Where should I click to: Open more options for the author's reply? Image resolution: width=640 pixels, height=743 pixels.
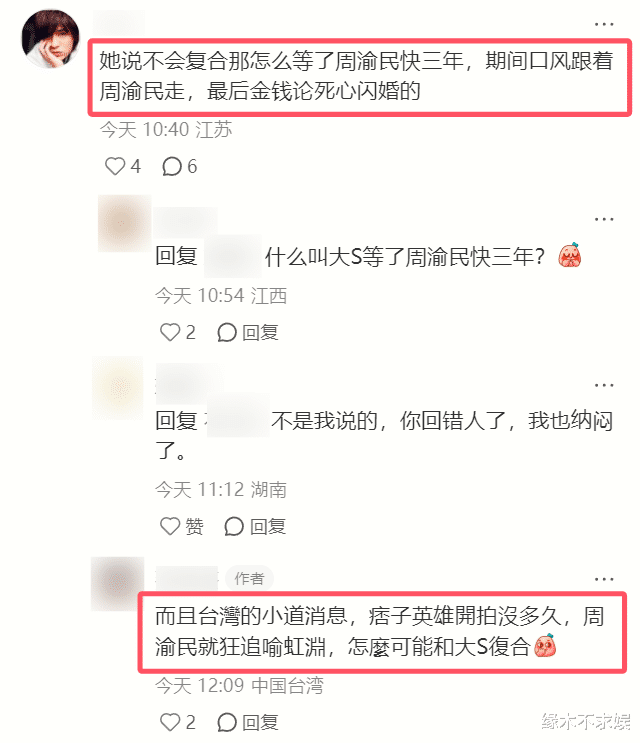click(604, 579)
